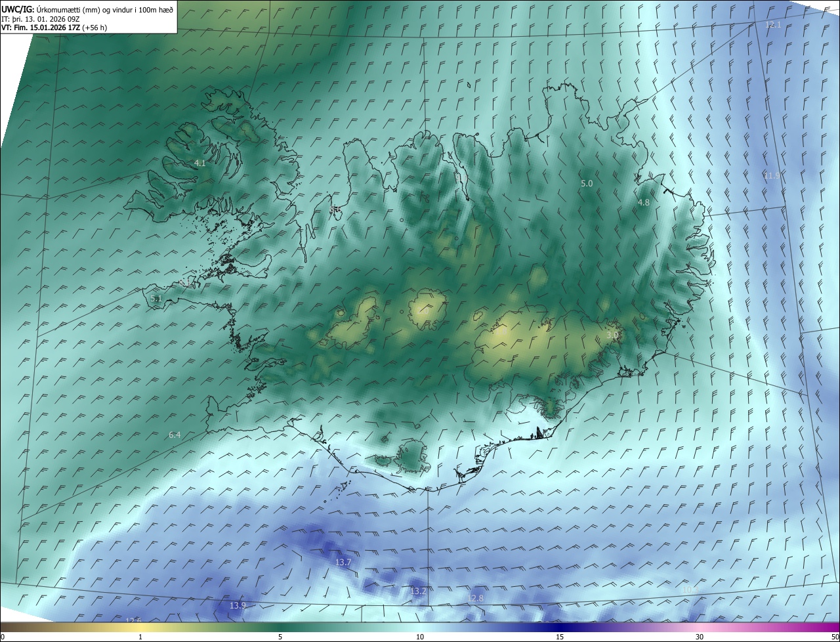The image size is (840, 642).
Task: Click the 12.1 value label
Action: (774, 24)
